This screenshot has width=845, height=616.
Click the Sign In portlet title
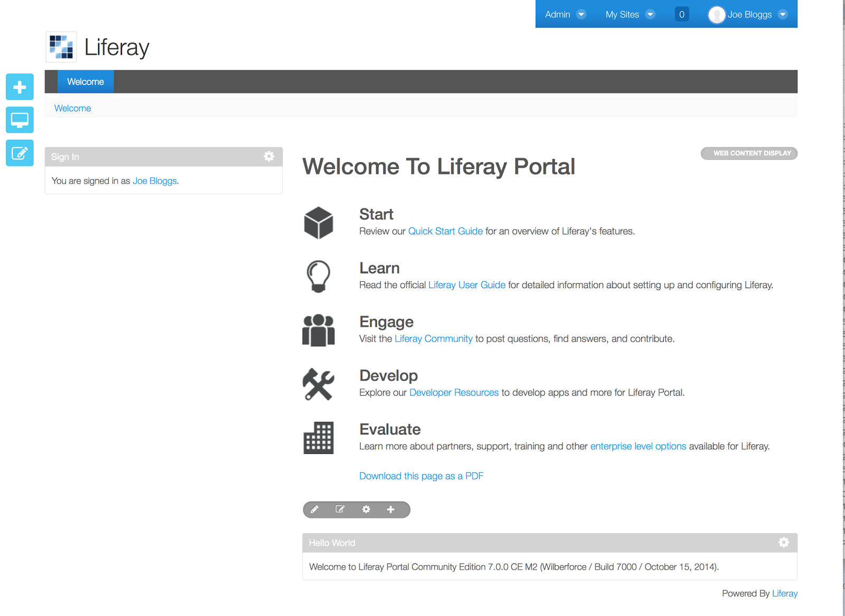(65, 157)
